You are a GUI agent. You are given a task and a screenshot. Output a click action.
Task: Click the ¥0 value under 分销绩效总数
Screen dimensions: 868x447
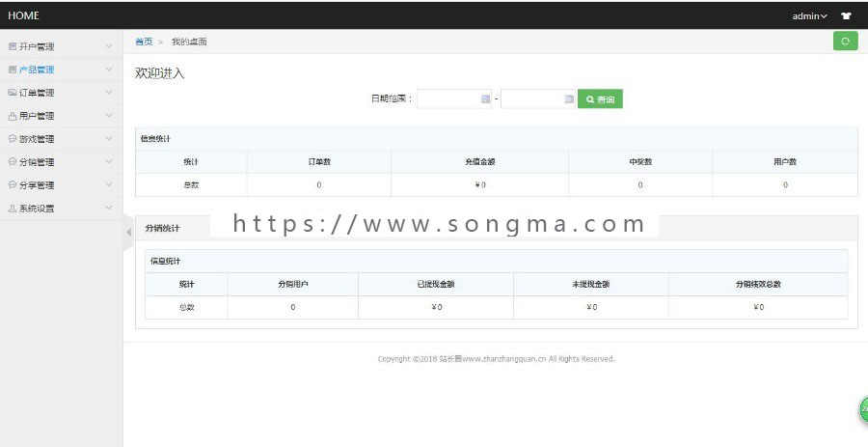pos(758,307)
